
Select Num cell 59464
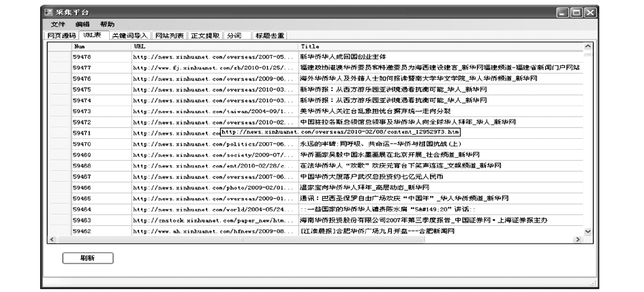tap(102, 210)
